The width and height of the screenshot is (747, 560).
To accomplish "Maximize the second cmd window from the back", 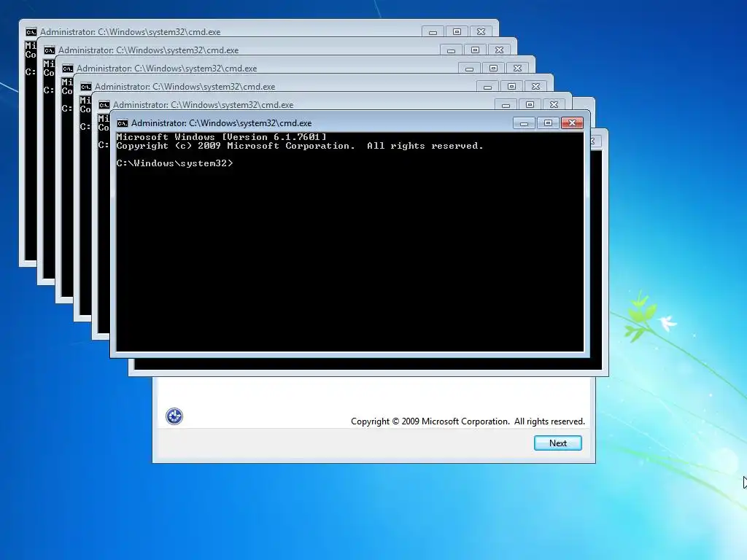I will pos(475,50).
